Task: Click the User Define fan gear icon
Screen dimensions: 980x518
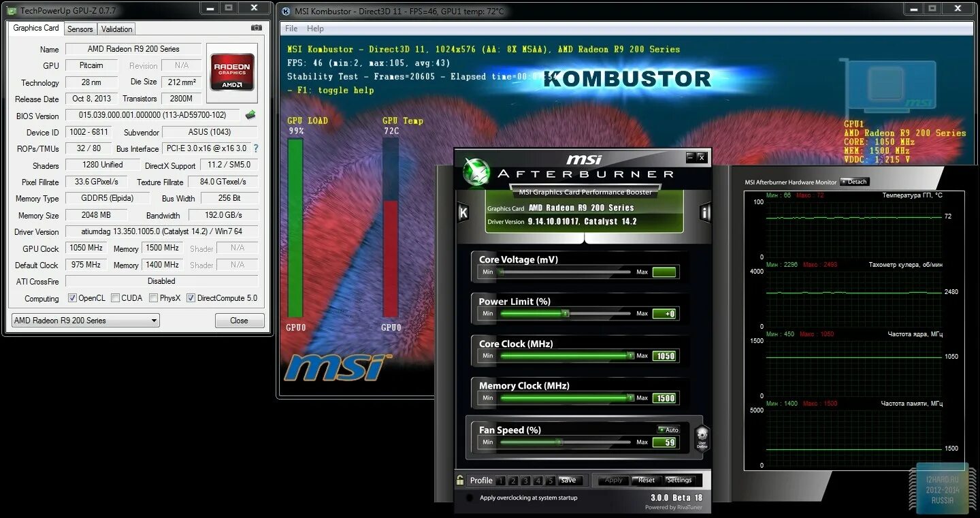Action: 702,438
